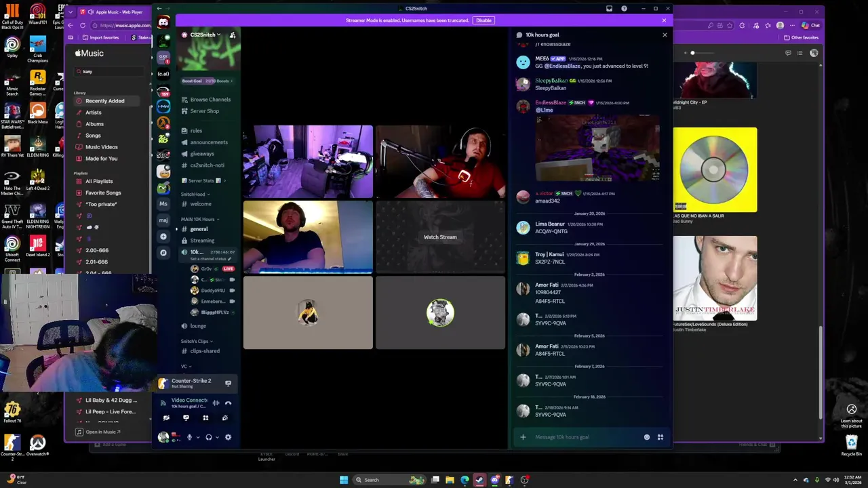Open the maj server icon in Discord
Screen dimensions: 868x488
point(163,220)
